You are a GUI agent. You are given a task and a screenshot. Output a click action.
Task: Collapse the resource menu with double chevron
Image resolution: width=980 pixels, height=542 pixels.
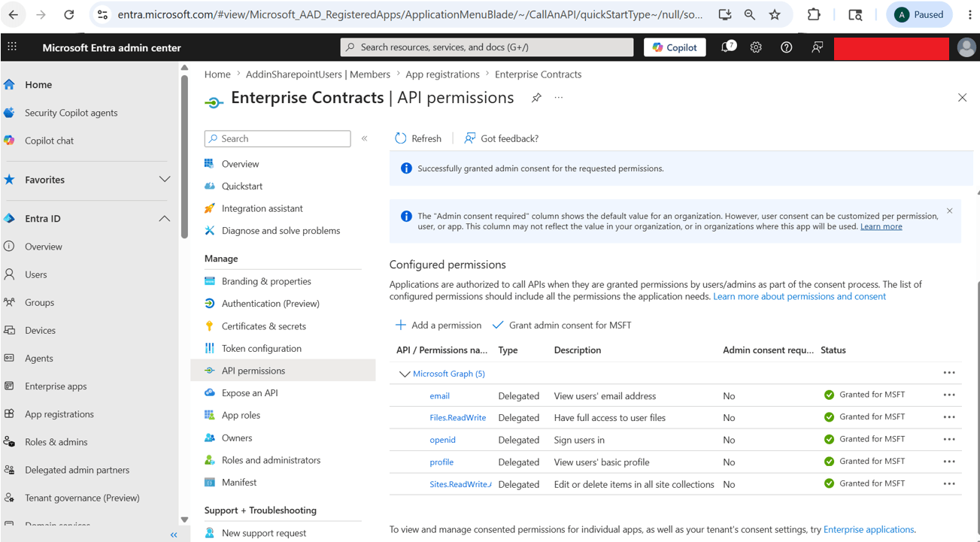(364, 138)
